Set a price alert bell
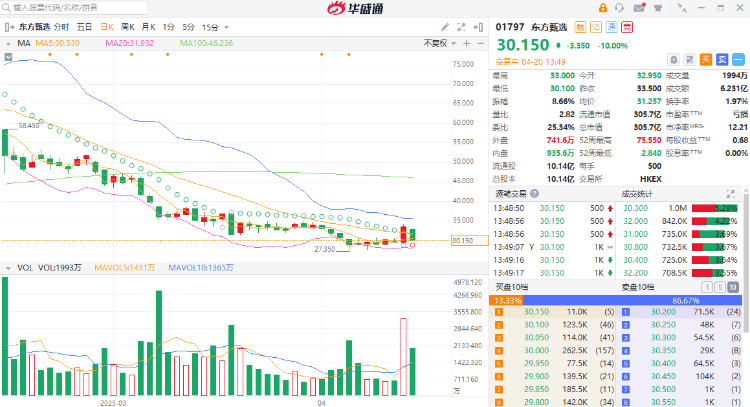750x407 pixels. click(x=673, y=60)
